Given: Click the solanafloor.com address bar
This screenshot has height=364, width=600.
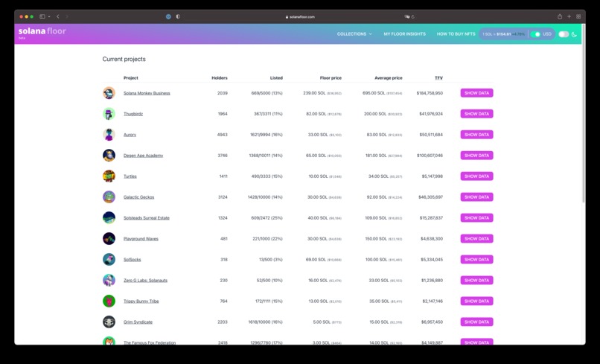Looking at the screenshot, I should coord(300,17).
